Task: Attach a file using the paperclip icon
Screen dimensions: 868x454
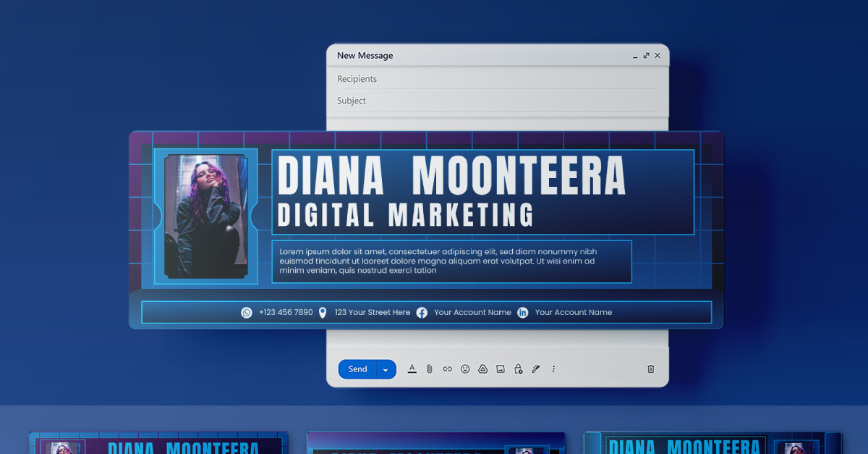Action: [430, 369]
